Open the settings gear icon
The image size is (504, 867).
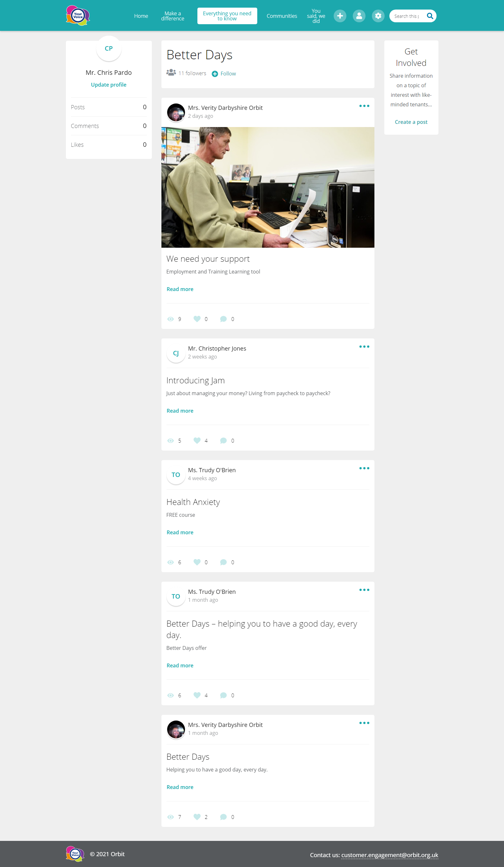378,16
